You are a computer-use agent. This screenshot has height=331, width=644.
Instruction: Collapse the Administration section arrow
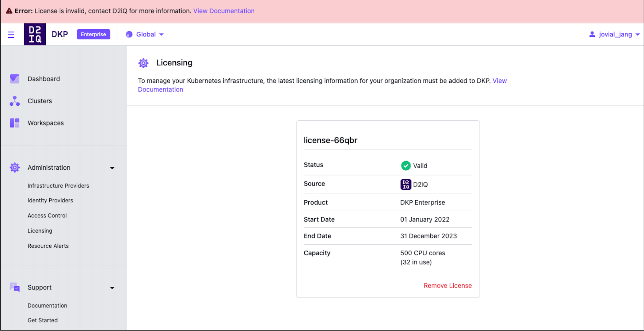pyautogui.click(x=112, y=168)
